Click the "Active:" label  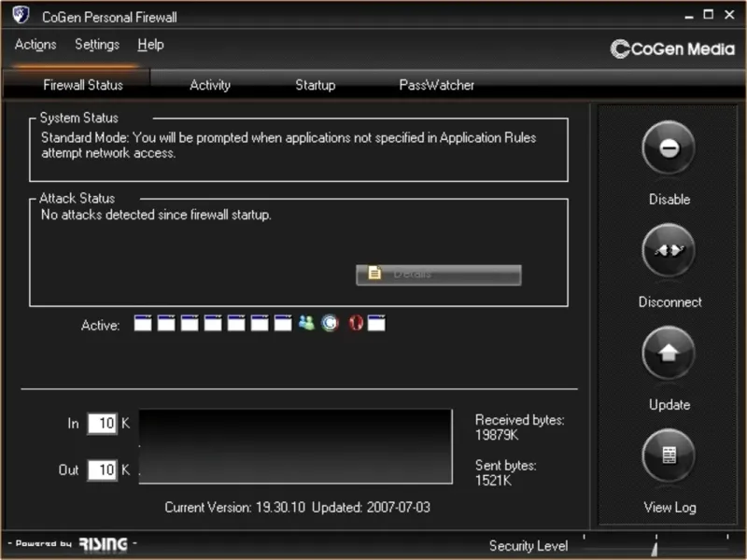coord(100,325)
